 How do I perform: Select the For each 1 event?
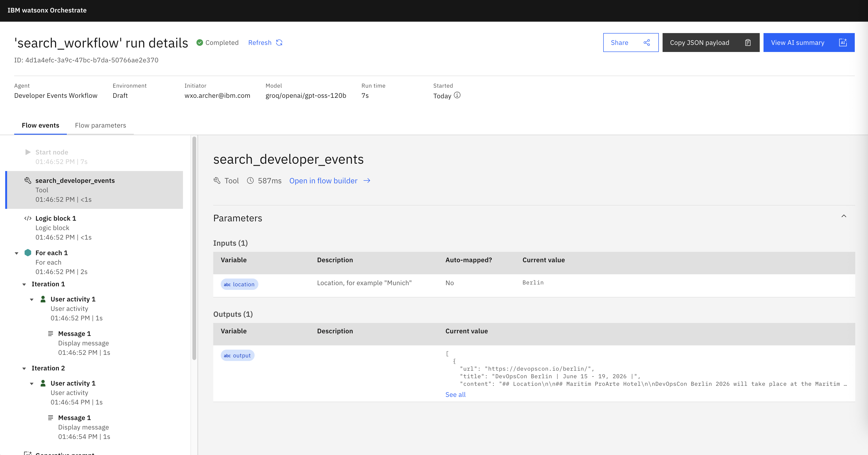click(94, 262)
